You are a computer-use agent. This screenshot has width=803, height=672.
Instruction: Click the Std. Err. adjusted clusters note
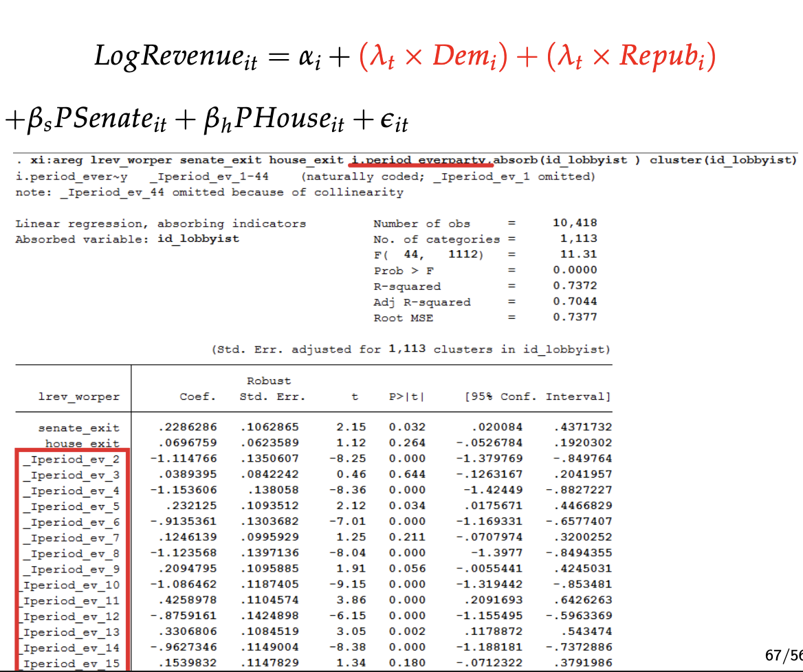point(410,349)
